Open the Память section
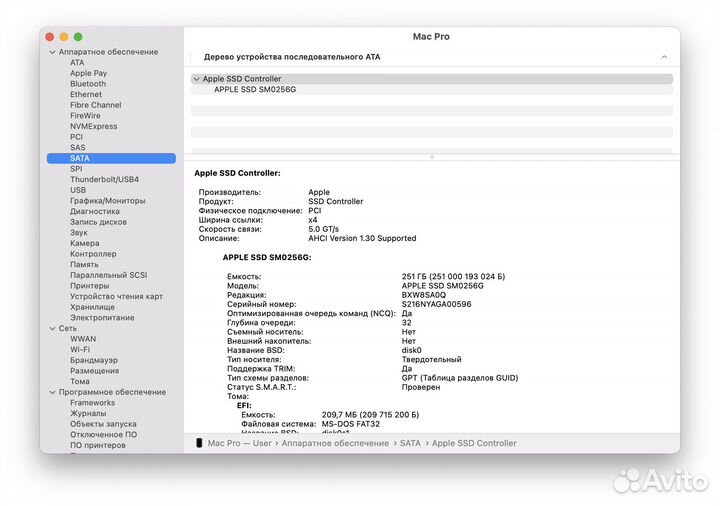 click(x=84, y=264)
